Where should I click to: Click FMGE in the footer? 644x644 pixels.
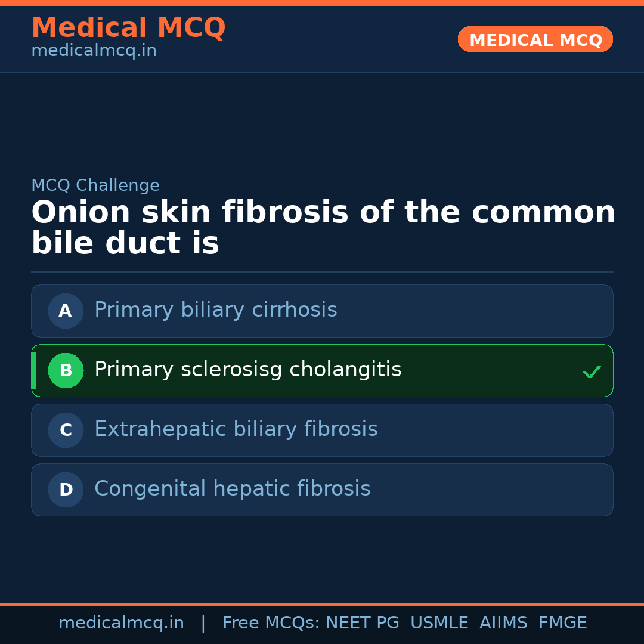coord(562,623)
